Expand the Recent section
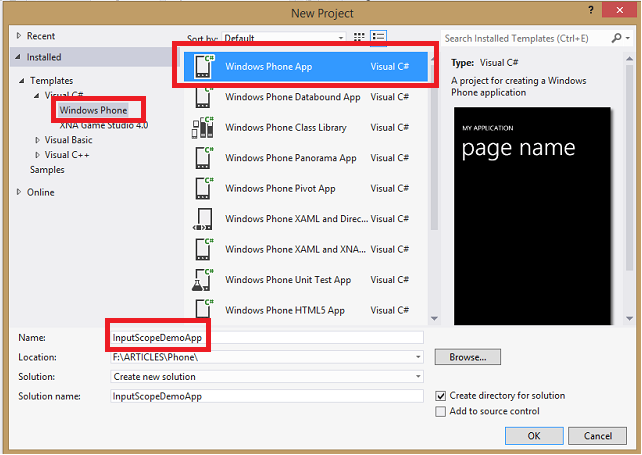Image resolution: width=642 pixels, height=455 pixels. (19, 36)
